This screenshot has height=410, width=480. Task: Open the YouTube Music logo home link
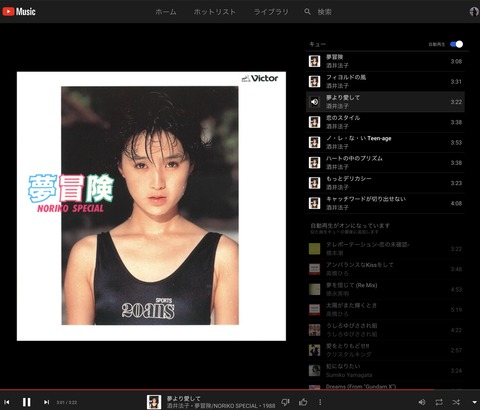tap(19, 12)
